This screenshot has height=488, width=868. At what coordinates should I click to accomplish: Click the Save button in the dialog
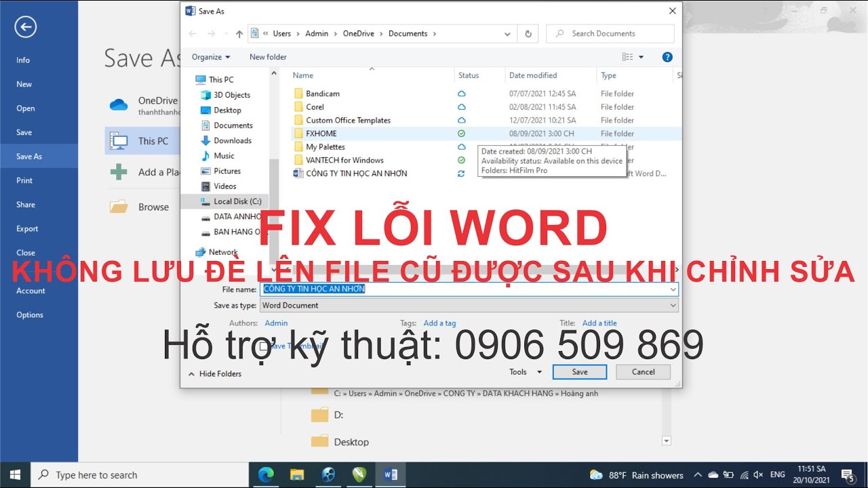tap(580, 371)
